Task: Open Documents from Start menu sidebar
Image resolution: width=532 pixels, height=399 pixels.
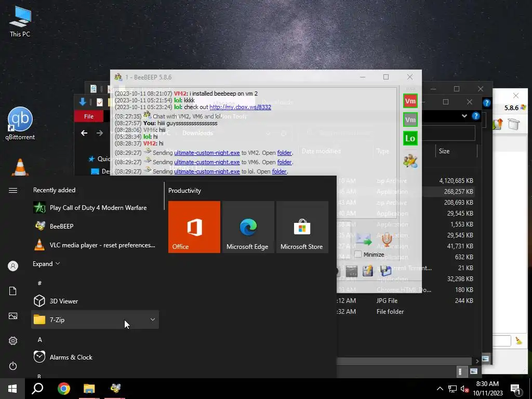Action: coord(13,291)
